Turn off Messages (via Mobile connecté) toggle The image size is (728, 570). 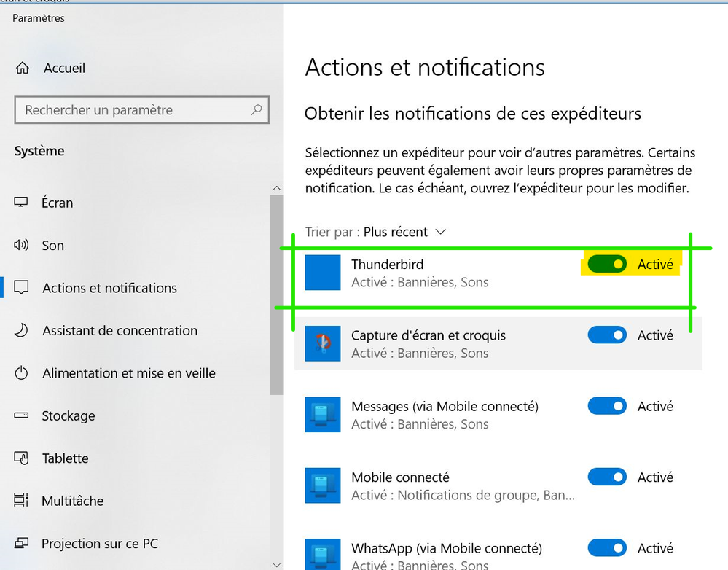click(607, 406)
